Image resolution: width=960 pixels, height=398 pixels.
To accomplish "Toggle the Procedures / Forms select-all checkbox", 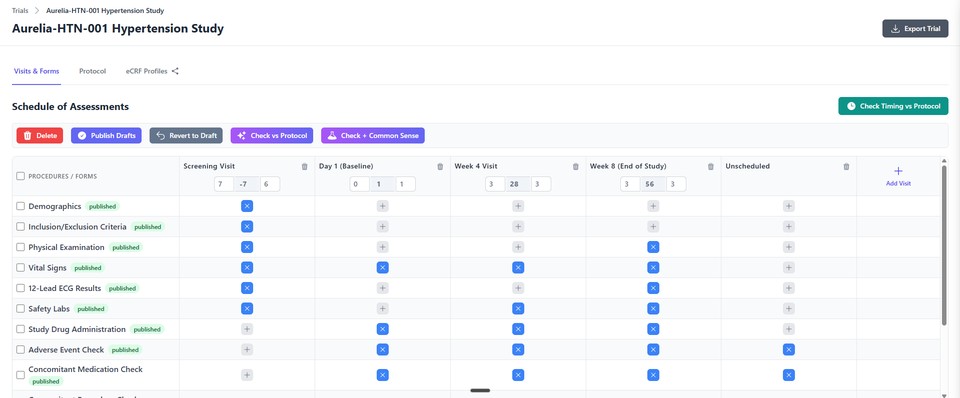I will [20, 176].
